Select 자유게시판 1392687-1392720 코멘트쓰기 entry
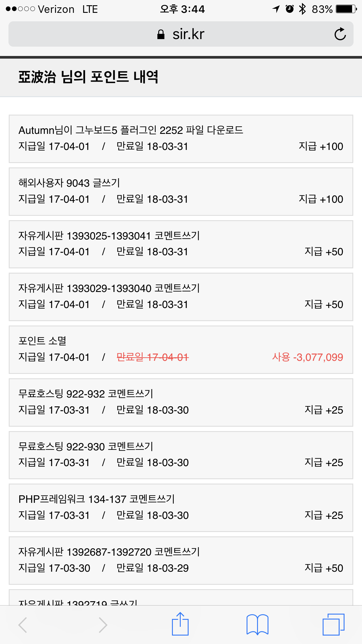 tap(109, 552)
